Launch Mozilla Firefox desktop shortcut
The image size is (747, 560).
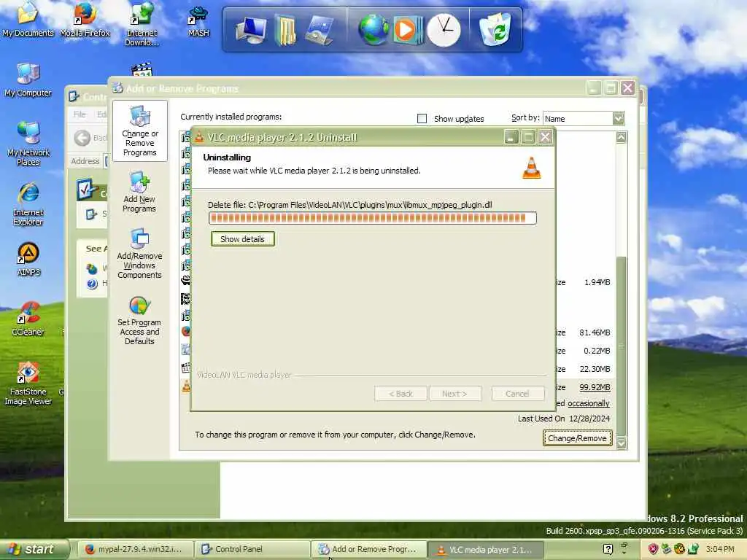(85, 19)
